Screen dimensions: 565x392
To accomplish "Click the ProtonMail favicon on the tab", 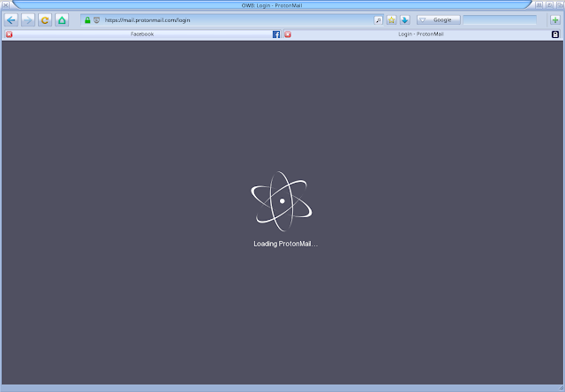I will (555, 34).
